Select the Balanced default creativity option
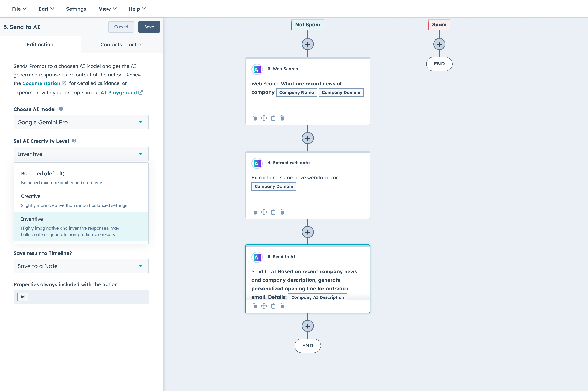 pyautogui.click(x=42, y=173)
